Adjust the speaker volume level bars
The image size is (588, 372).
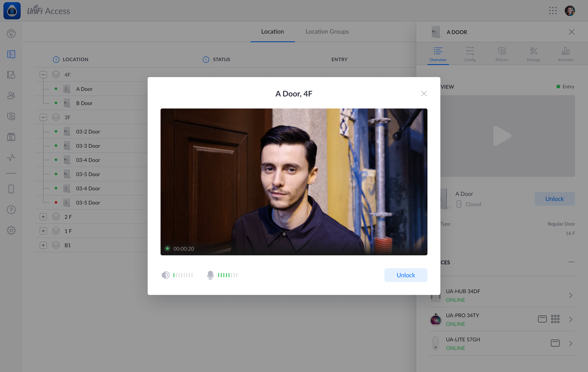point(183,275)
